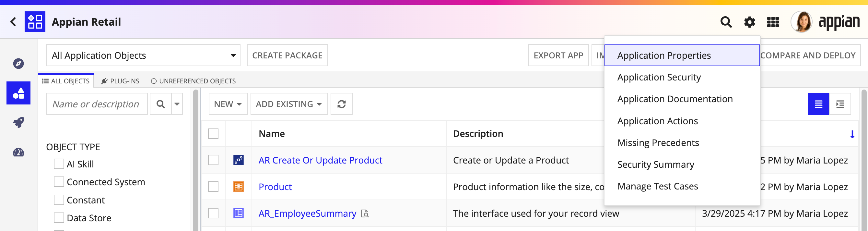Choose Application Properties from the menu

[x=682, y=55]
